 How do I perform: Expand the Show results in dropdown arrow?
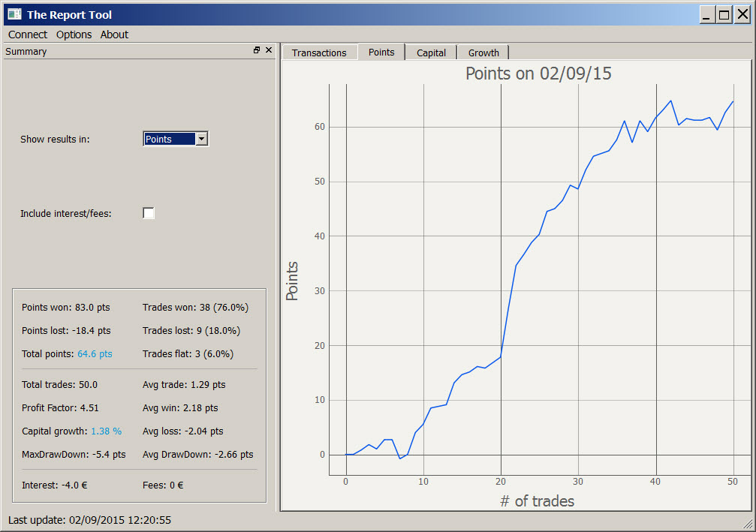(x=201, y=139)
